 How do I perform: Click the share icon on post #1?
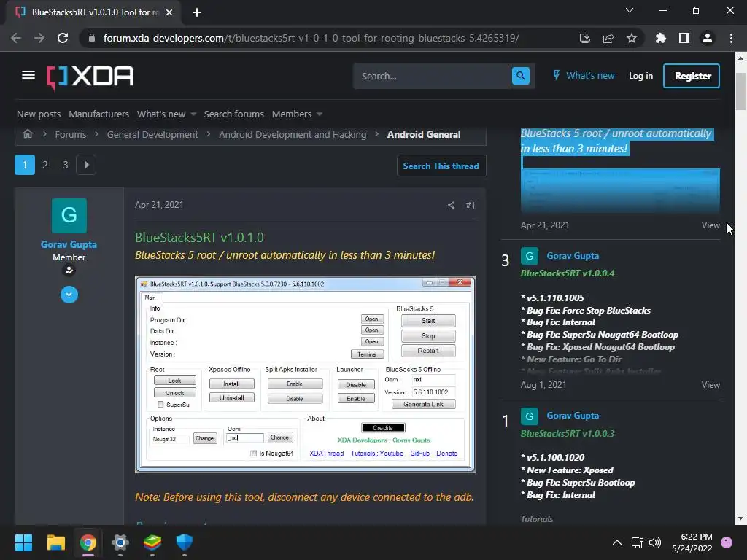tap(451, 205)
